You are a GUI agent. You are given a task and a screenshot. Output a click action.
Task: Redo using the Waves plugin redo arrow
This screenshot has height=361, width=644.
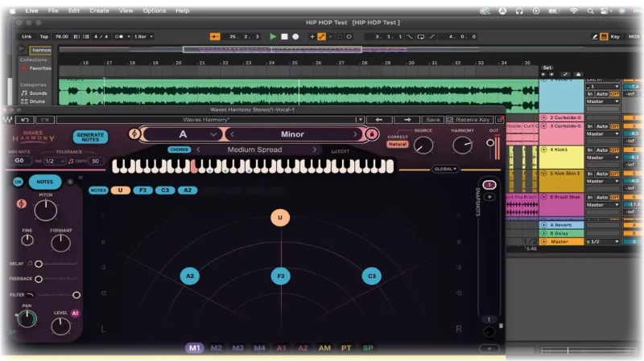coord(45,120)
